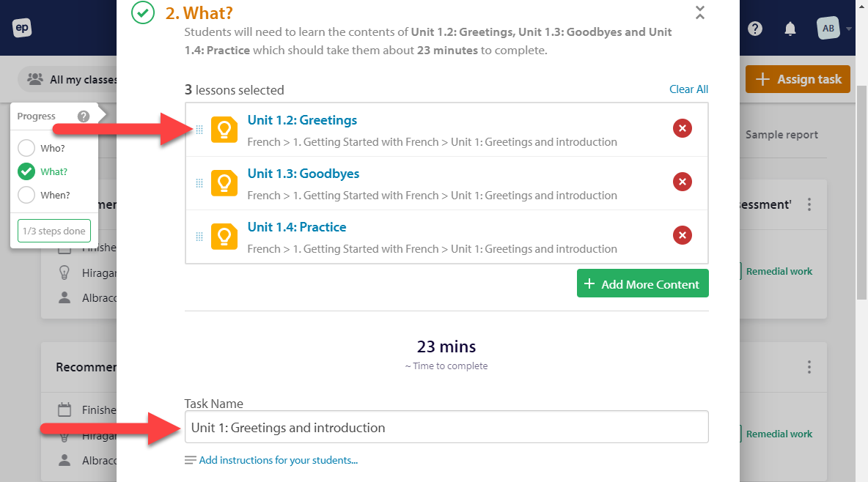This screenshot has width=868, height=482.
Task: Click the lightbulb icon for Unit 1.3: Goodbyes
Action: click(x=224, y=183)
